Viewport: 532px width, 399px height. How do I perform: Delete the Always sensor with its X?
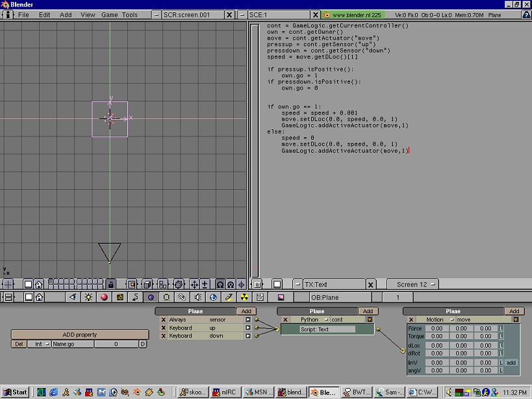pyautogui.click(x=163, y=320)
